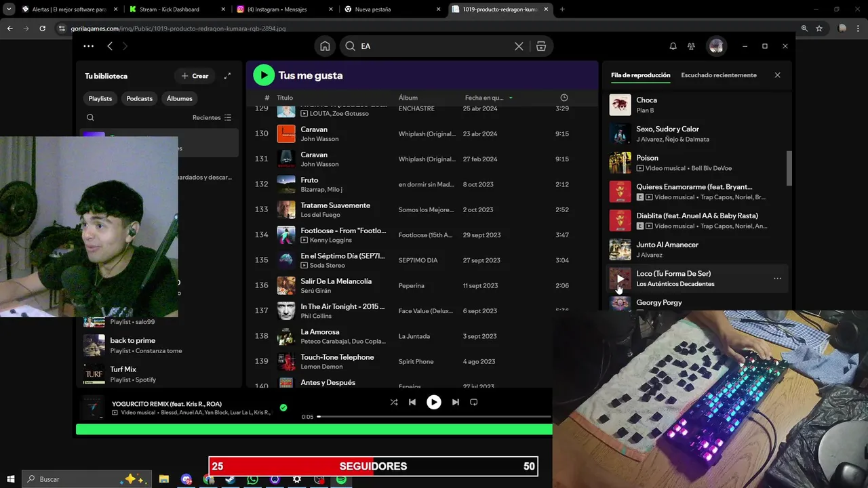Toggle shuffle in player bar
Screen dimensions: 868x488
(x=394, y=402)
